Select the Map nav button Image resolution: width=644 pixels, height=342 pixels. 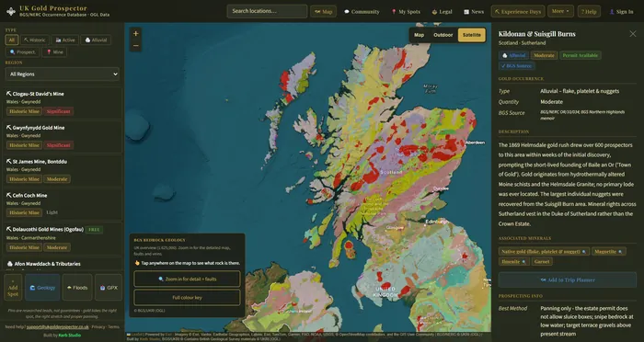pos(323,12)
